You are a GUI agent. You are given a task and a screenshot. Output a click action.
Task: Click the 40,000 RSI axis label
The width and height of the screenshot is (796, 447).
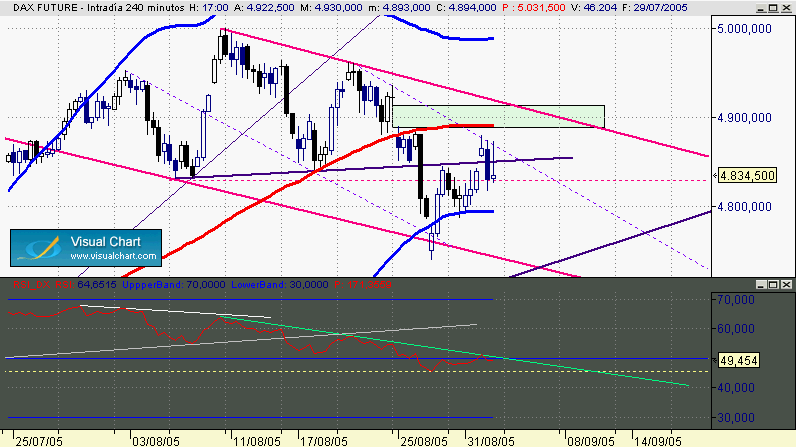coord(736,388)
